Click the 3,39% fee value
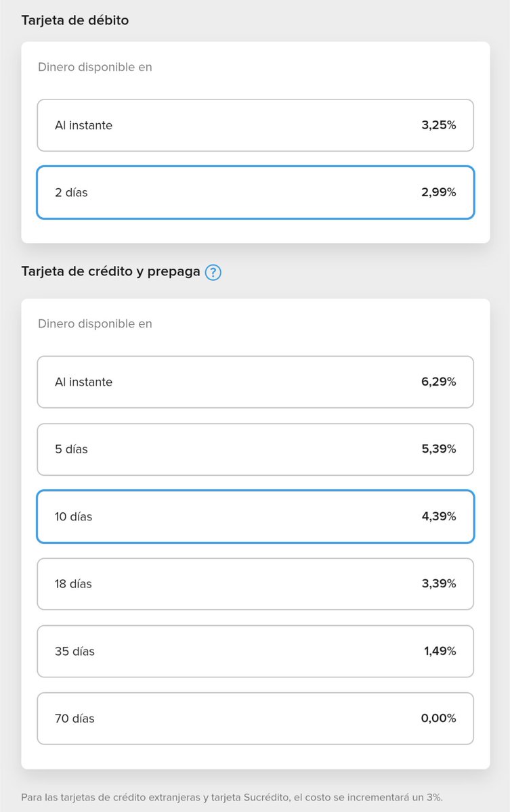The width and height of the screenshot is (510, 812). pyautogui.click(x=438, y=584)
